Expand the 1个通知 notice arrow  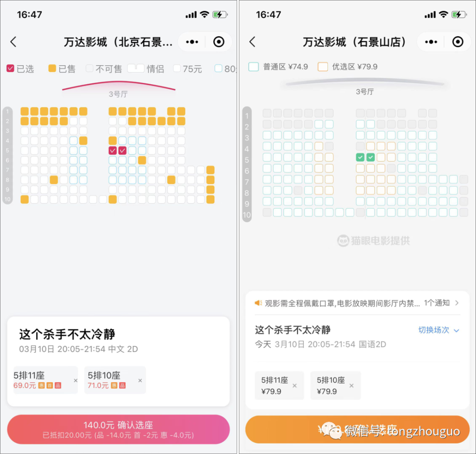click(457, 303)
